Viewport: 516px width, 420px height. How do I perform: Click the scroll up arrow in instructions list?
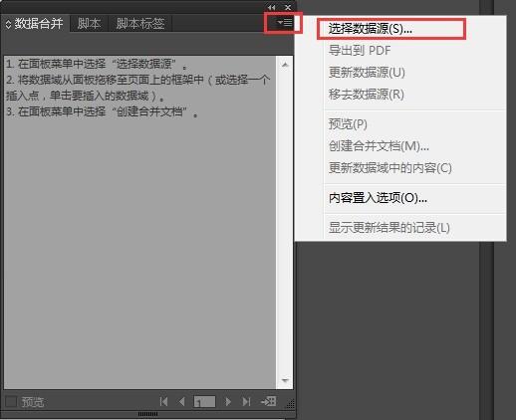285,65
